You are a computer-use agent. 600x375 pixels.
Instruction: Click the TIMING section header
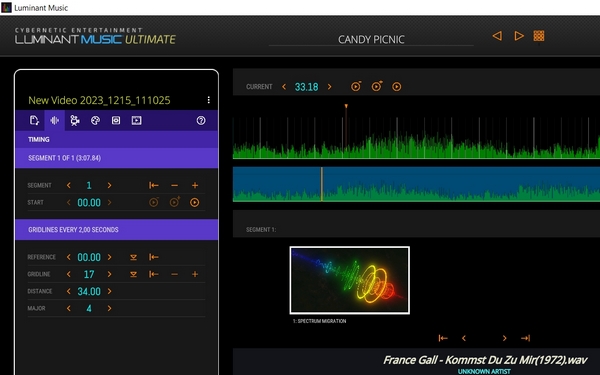[116, 139]
